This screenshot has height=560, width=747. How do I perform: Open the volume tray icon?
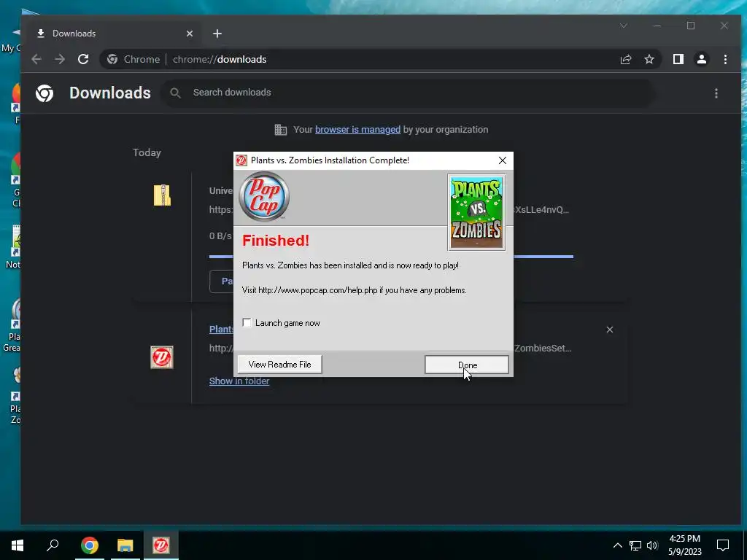(x=652, y=545)
